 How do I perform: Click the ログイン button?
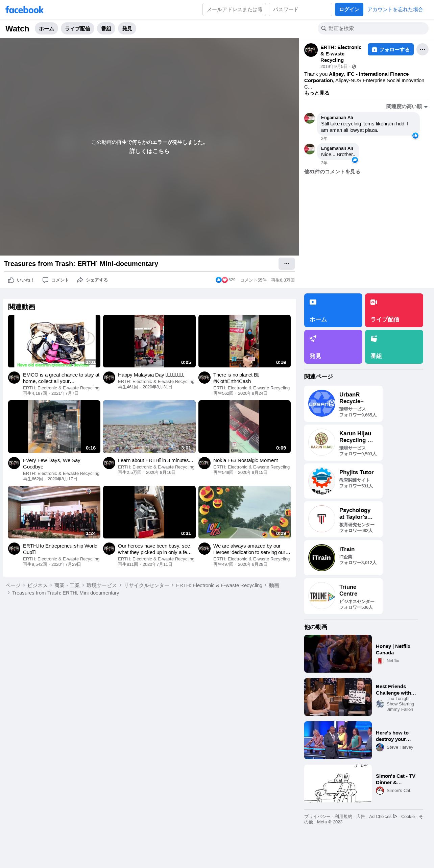click(349, 9)
